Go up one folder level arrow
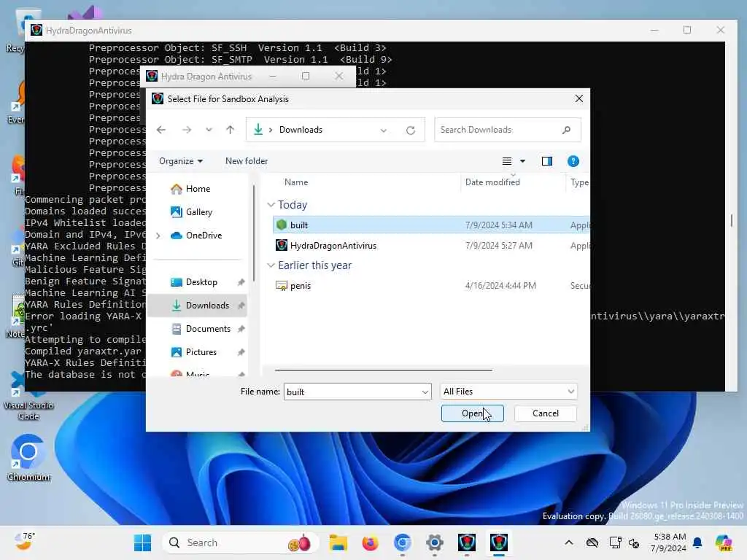Screen dimensions: 747x560 (x=230, y=130)
